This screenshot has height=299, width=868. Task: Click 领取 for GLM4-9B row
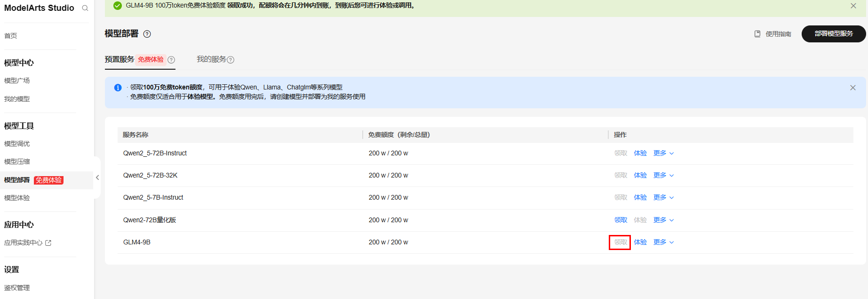click(x=621, y=242)
